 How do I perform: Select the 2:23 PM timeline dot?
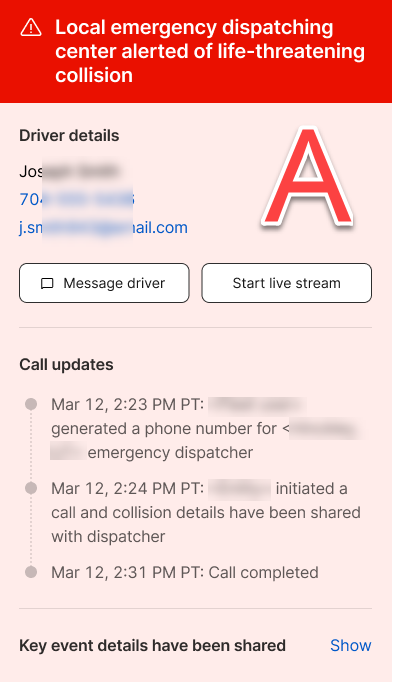[x=31, y=405]
